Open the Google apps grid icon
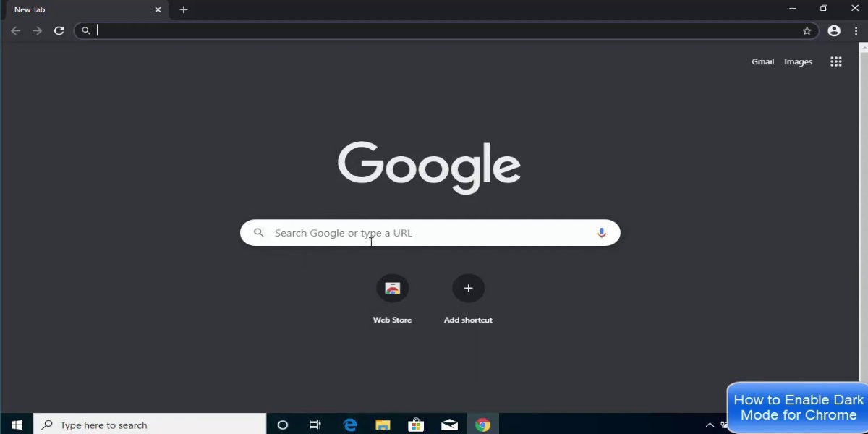Screen dimensions: 868x434 tap(835, 61)
